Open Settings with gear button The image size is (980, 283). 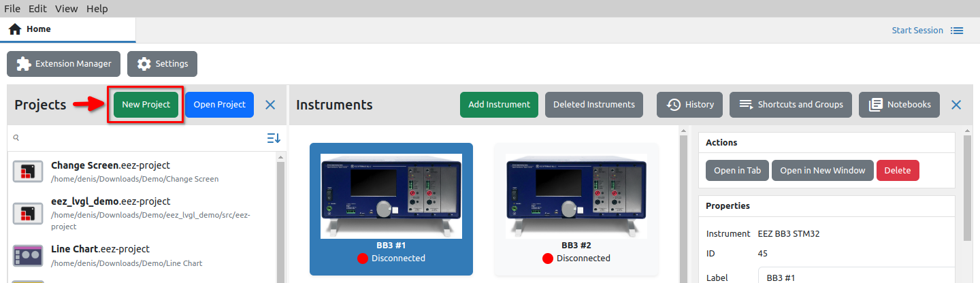tap(162, 64)
